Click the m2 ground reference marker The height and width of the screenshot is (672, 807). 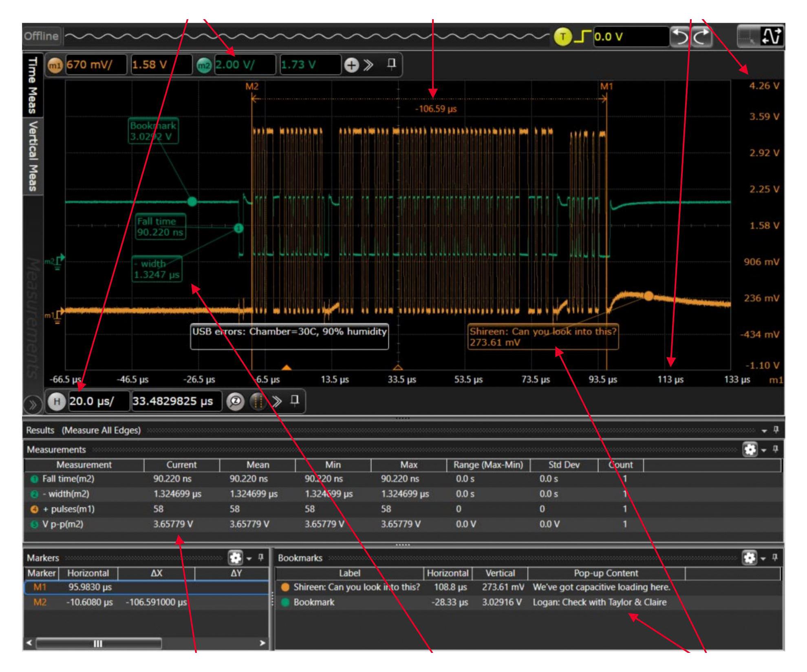(55, 262)
